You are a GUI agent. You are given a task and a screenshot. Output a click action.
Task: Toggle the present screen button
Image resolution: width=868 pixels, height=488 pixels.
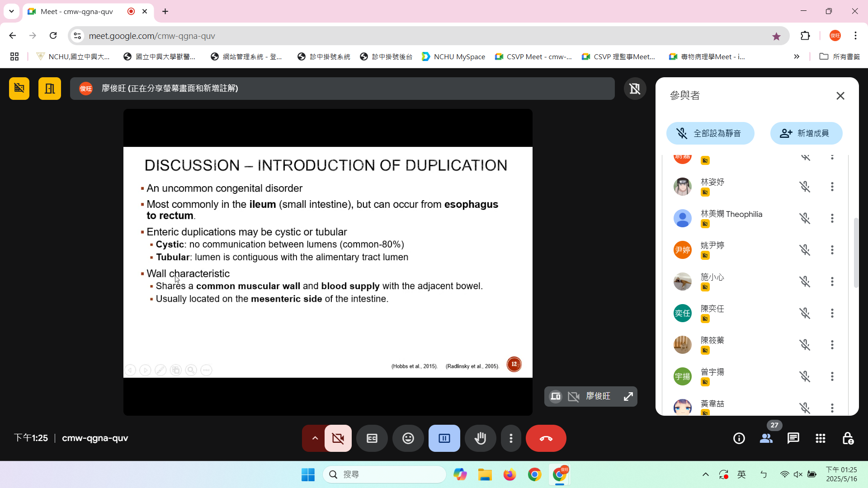click(x=444, y=438)
